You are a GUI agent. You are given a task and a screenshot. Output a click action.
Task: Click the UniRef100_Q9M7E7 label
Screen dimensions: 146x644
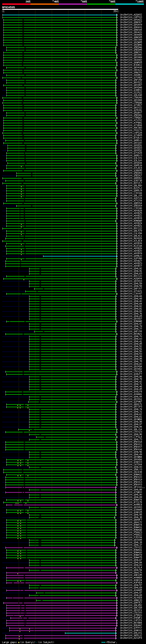point(131,603)
